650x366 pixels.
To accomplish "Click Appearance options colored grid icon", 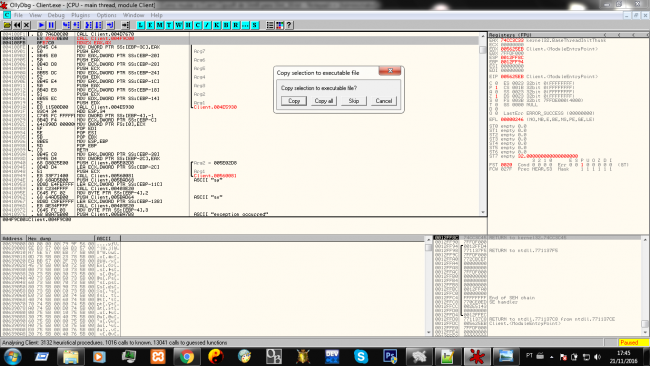I will pyautogui.click(x=280, y=25).
